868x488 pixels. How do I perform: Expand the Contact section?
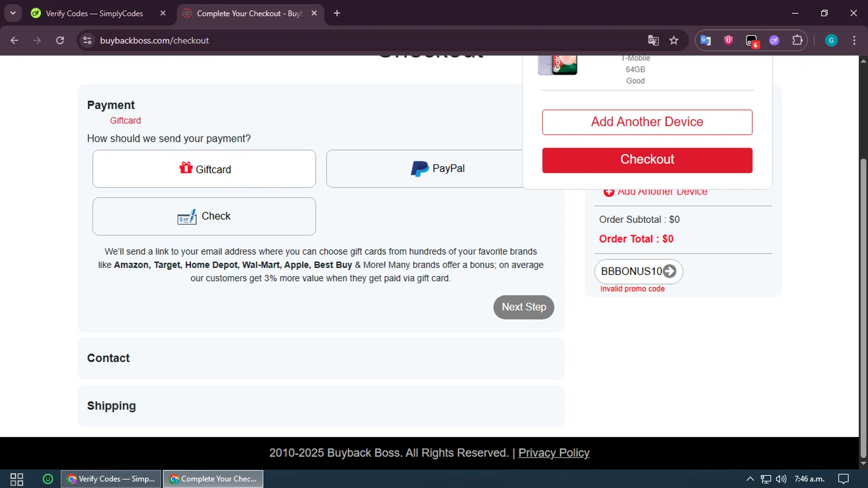click(x=321, y=358)
